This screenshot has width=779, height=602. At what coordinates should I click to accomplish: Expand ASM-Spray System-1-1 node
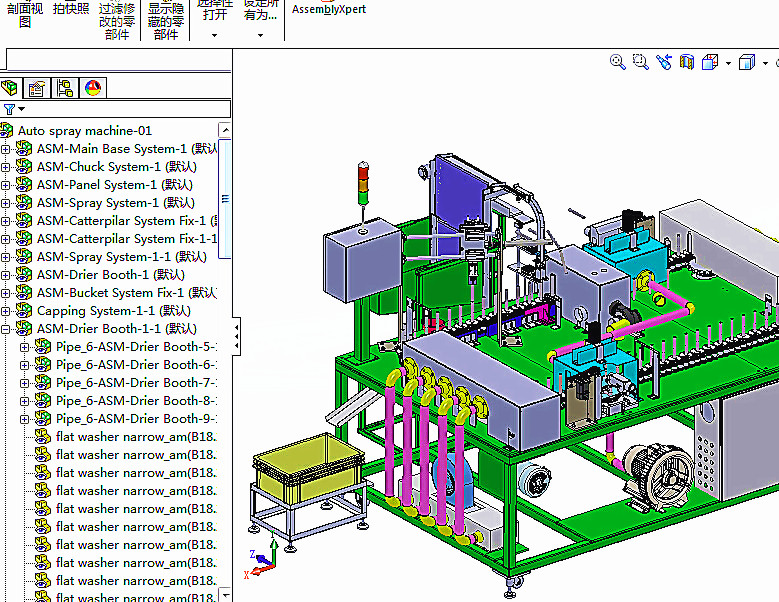pyautogui.click(x=5, y=257)
